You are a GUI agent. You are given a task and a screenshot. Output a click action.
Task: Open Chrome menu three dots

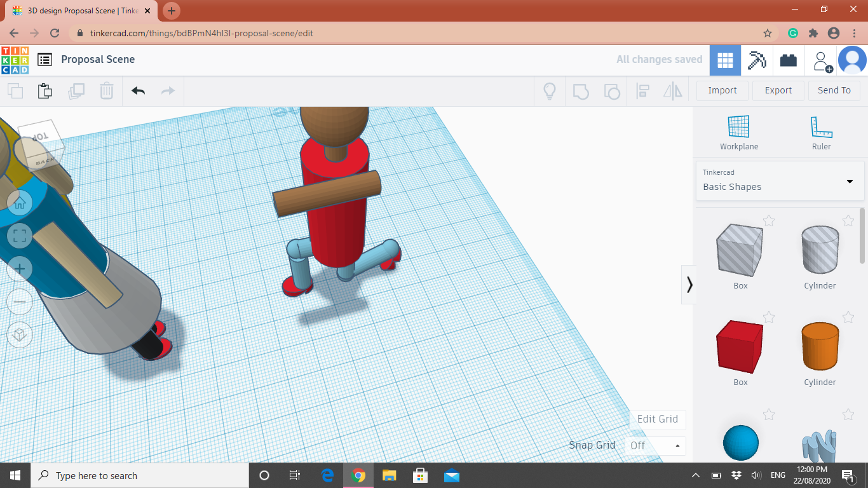853,33
